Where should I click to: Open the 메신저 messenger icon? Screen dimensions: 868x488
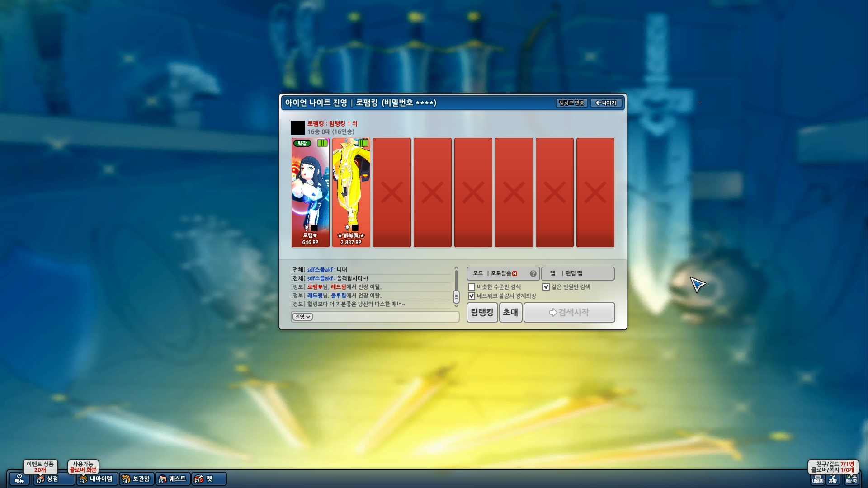[x=851, y=479]
